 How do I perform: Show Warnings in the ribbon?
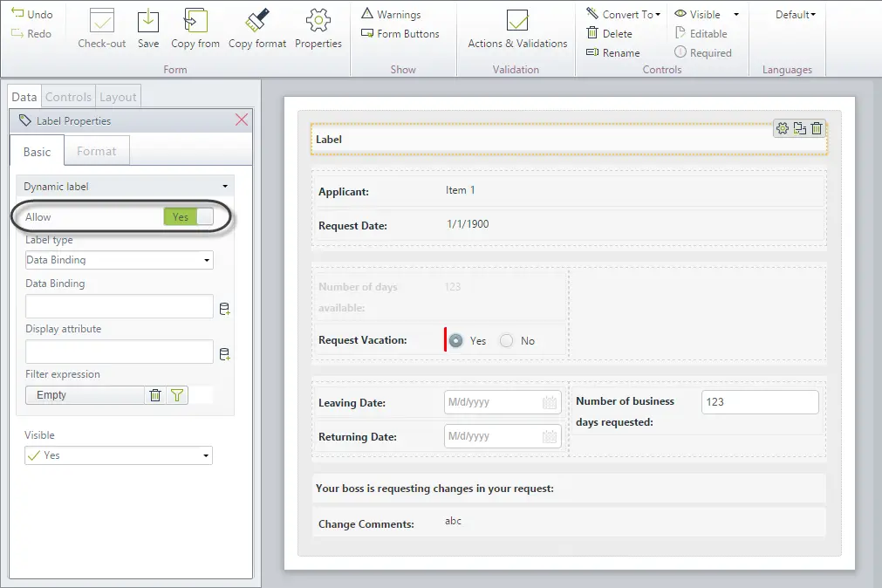(x=391, y=14)
